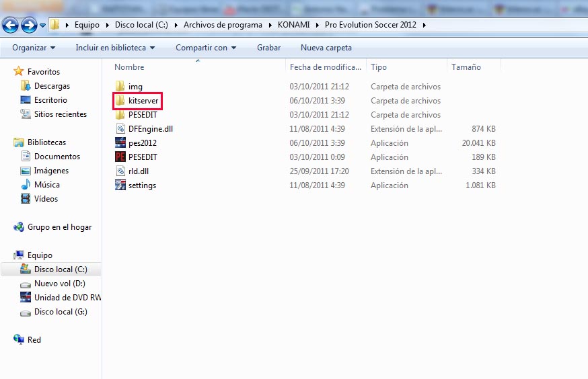588x379 pixels.
Task: Sort by the Nombre column header
Action: click(x=129, y=67)
